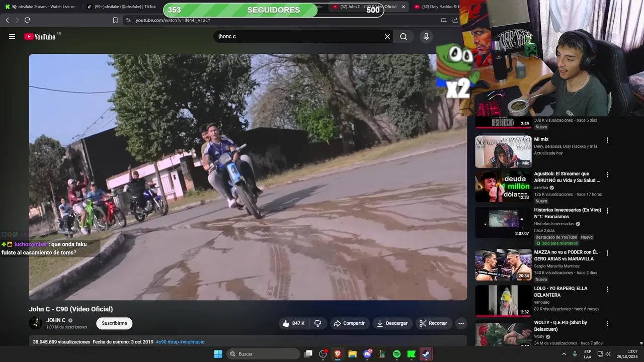Show hidden tray icons chevron
Screen dimensions: 644x362
coord(563,354)
